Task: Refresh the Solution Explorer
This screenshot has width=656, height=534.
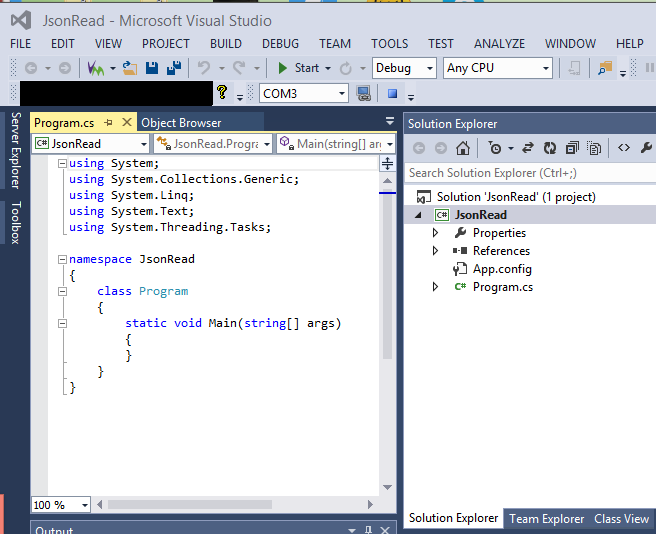Action: (550, 148)
